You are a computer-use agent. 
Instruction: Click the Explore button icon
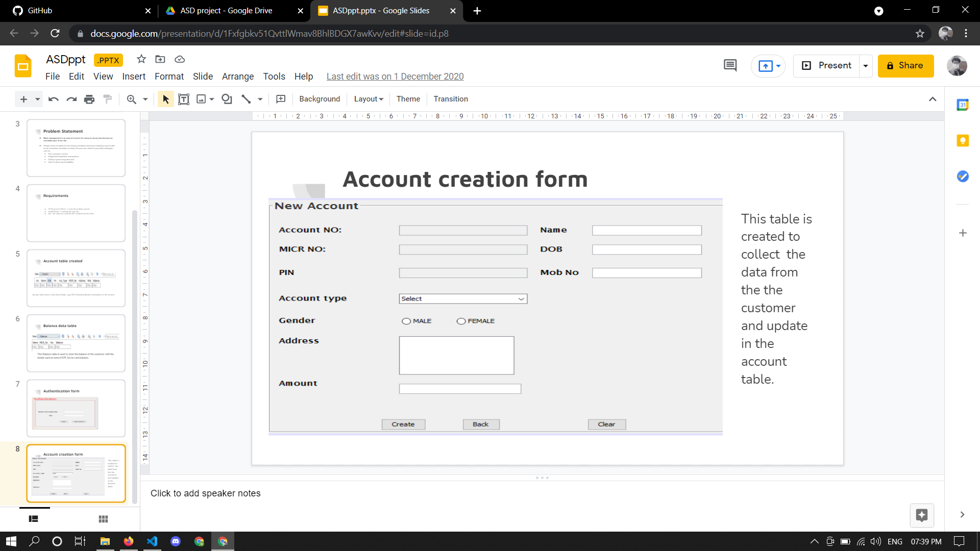(x=922, y=515)
